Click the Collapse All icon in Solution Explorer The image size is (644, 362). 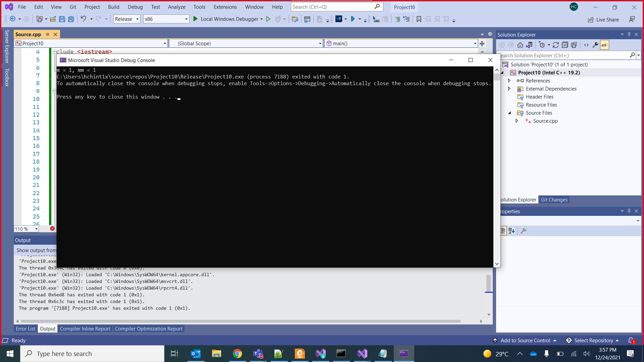565,45
